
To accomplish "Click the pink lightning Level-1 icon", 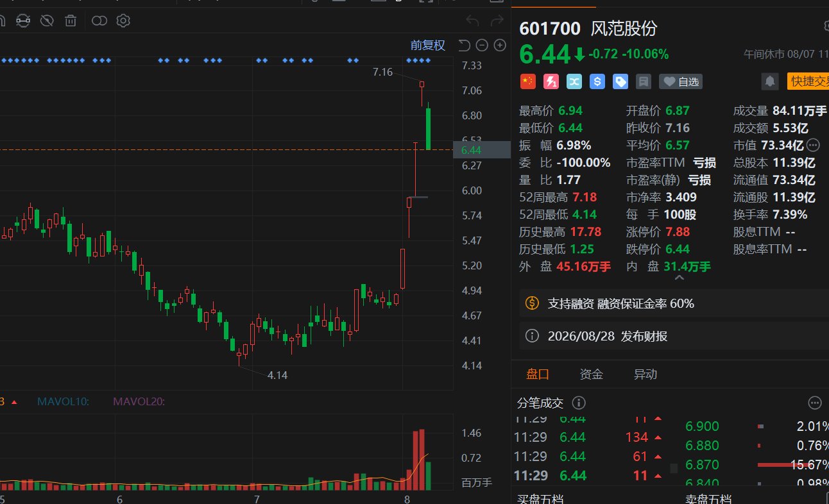I will [551, 81].
